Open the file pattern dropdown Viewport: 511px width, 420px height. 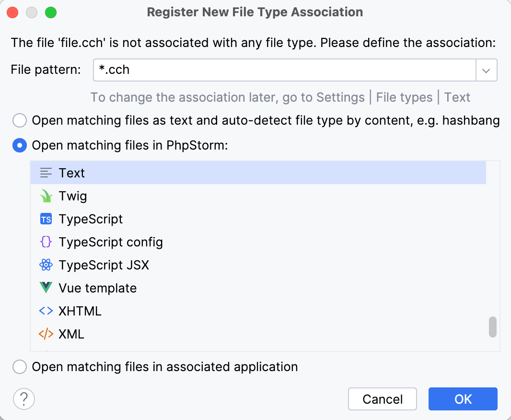486,70
